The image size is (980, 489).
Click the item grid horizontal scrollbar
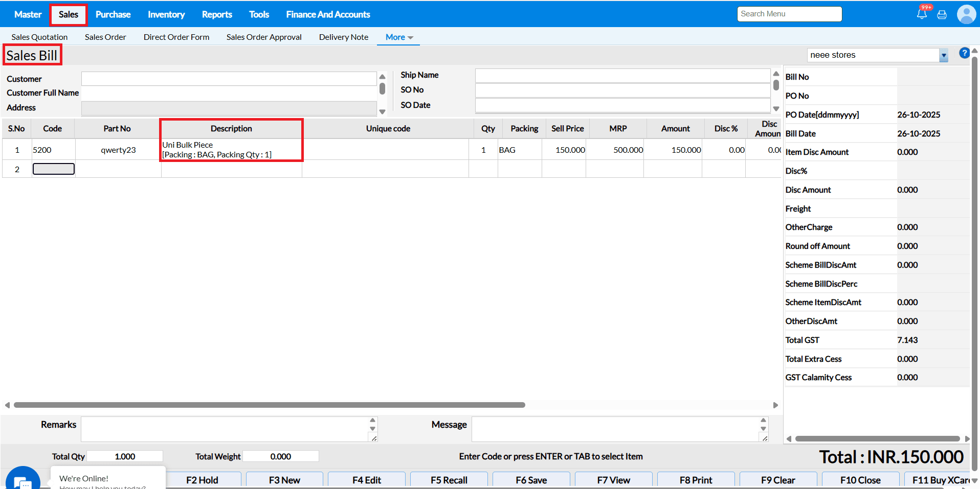click(x=270, y=405)
